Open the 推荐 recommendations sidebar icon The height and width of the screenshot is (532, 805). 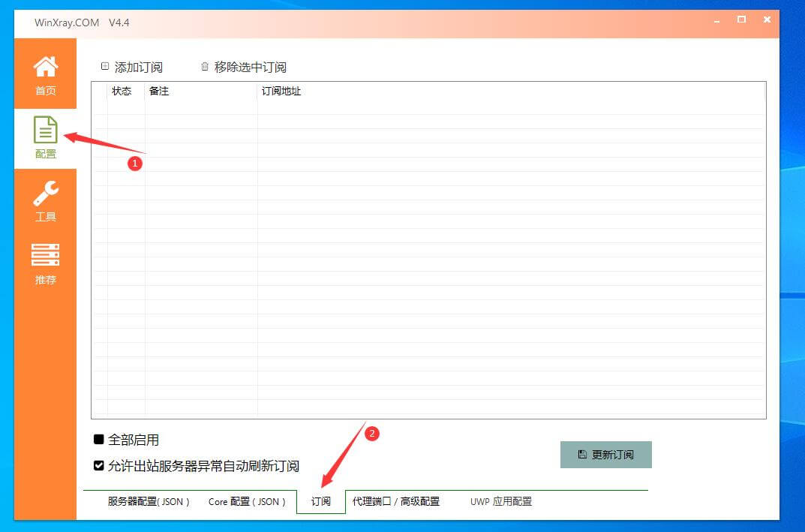(45, 264)
